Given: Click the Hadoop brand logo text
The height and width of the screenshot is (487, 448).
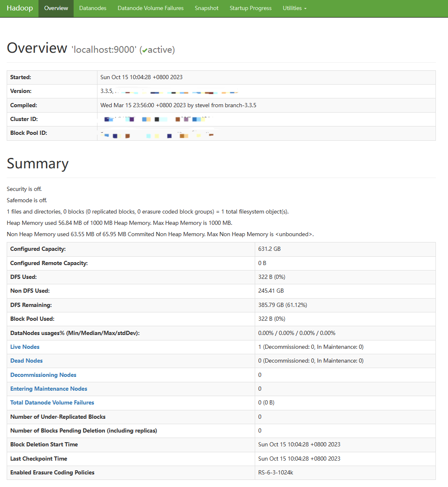Looking at the screenshot, I should coord(20,8).
